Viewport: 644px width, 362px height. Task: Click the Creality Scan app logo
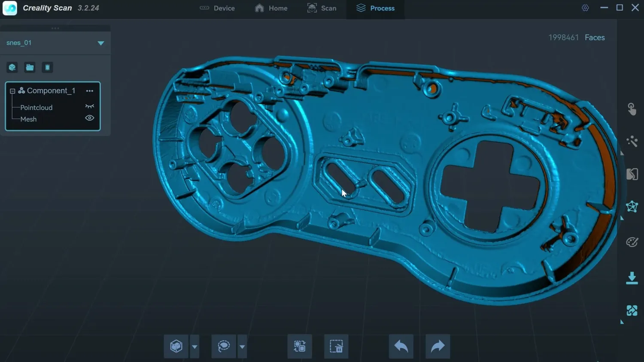[10, 8]
